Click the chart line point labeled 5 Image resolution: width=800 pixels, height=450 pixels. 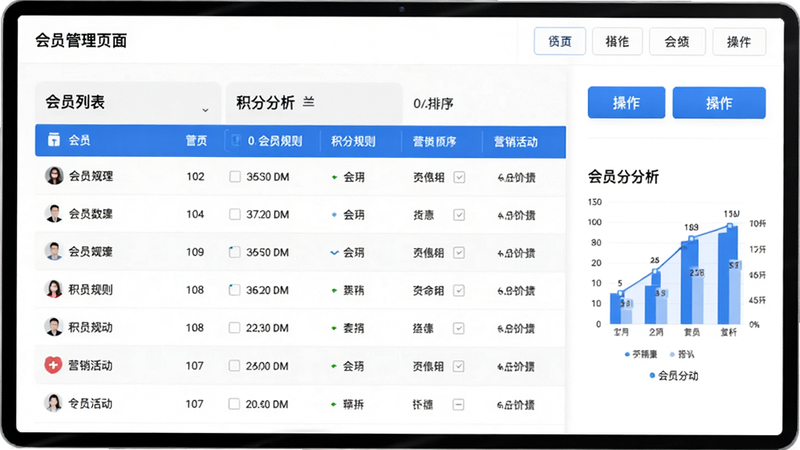pyautogui.click(x=620, y=293)
